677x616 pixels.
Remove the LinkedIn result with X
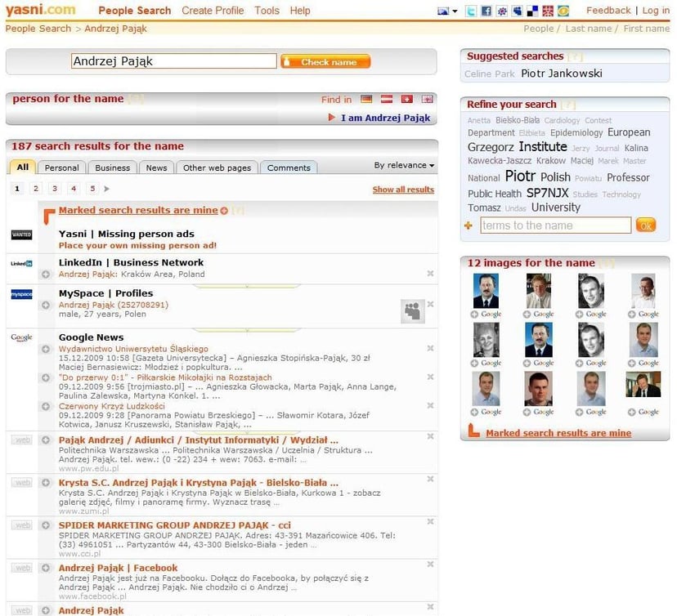coord(430,274)
